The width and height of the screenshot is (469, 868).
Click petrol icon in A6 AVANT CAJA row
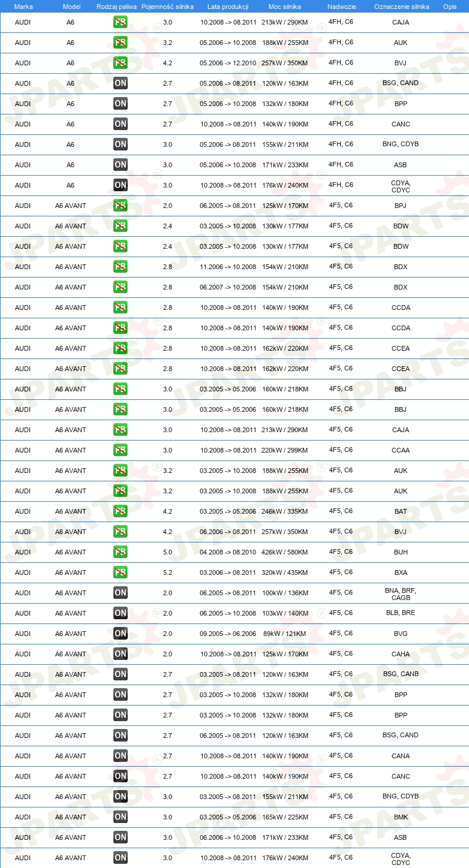click(121, 430)
